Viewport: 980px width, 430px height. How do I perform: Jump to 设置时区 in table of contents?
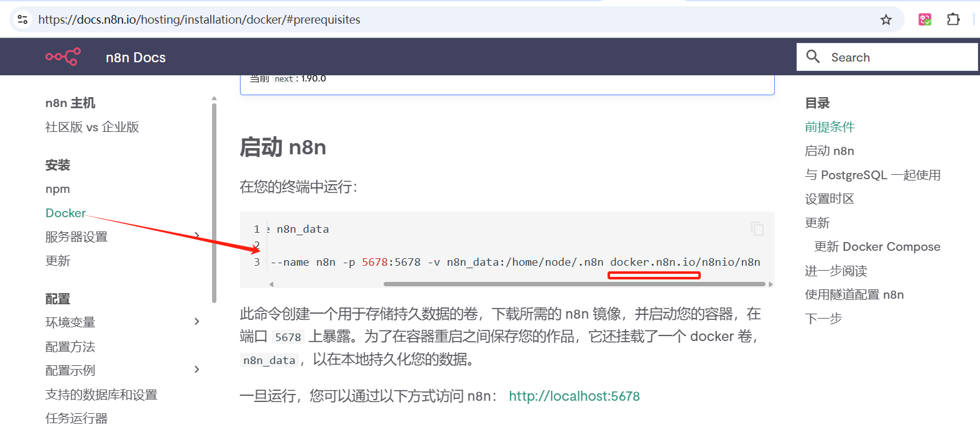tap(830, 199)
